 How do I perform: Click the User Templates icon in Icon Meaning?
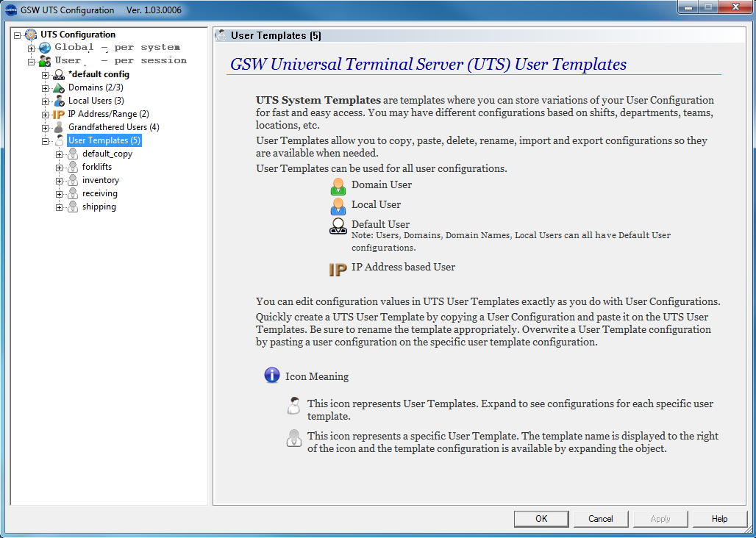[x=293, y=406]
